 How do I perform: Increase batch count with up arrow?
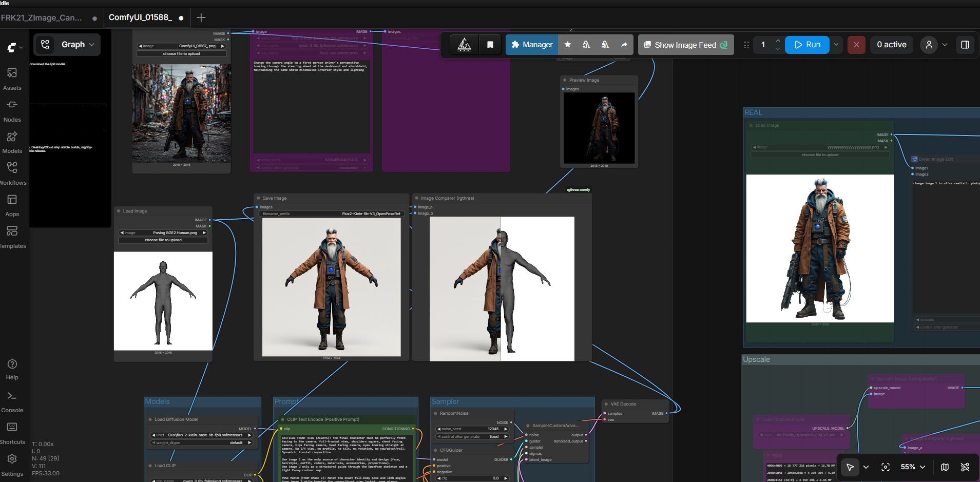pos(778,41)
